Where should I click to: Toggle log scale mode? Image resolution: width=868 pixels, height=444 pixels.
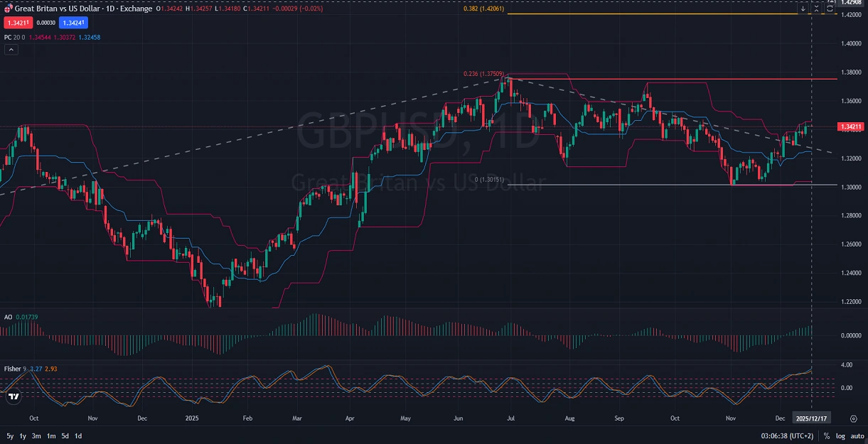click(x=840, y=435)
